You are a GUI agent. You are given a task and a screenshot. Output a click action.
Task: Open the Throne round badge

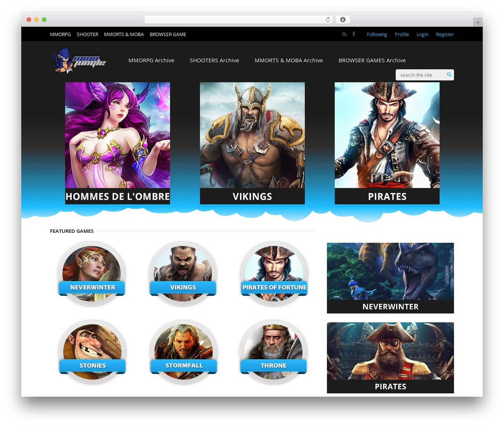pos(273,351)
